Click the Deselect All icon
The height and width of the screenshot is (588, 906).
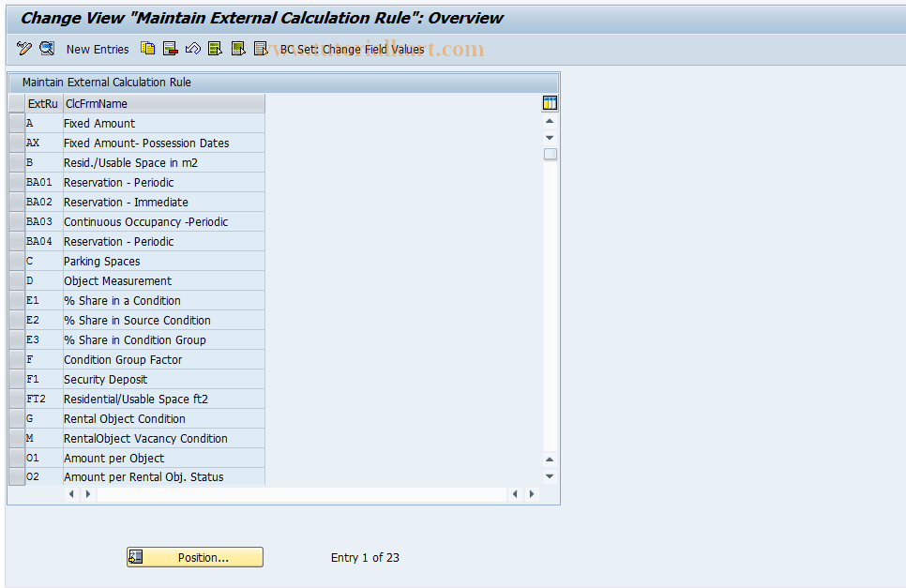[261, 49]
